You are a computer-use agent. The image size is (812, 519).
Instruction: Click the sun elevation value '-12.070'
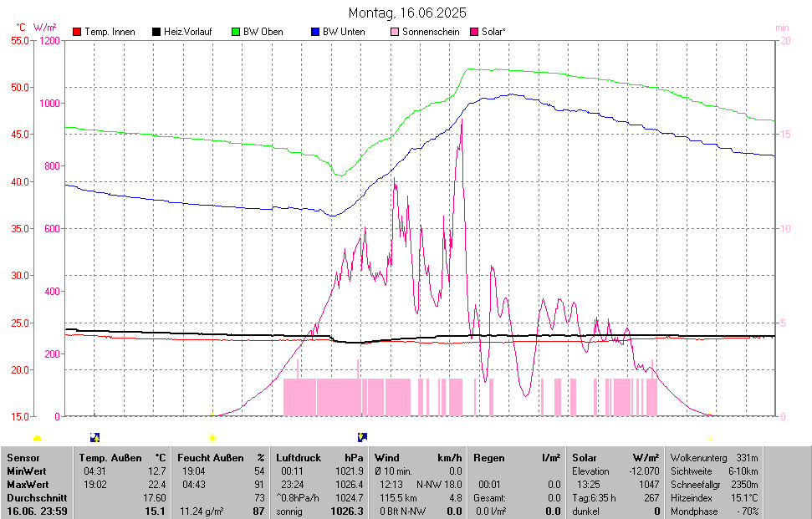(x=644, y=471)
